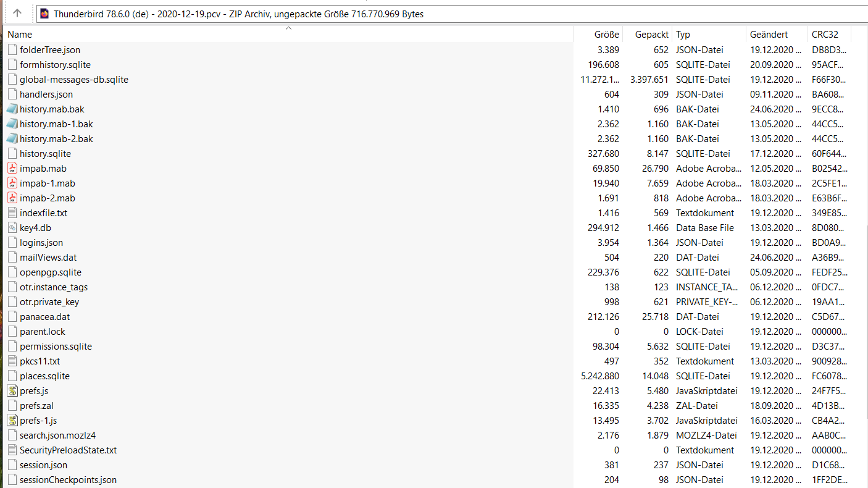Click the pkcs11.txt text document icon
868x488 pixels.
[x=12, y=361]
